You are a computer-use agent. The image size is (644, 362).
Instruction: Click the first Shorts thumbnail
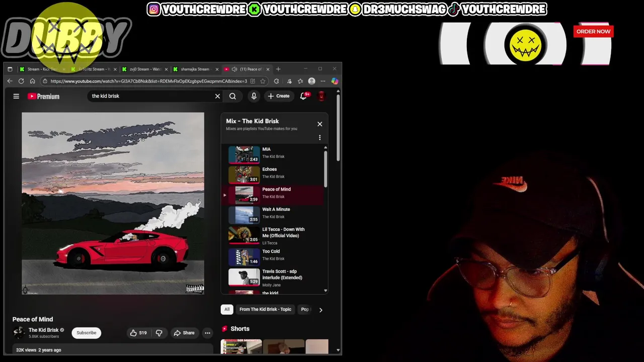(x=241, y=346)
